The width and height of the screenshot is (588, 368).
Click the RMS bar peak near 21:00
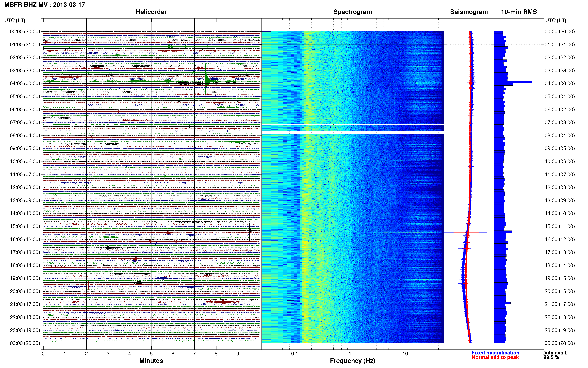pos(502,303)
